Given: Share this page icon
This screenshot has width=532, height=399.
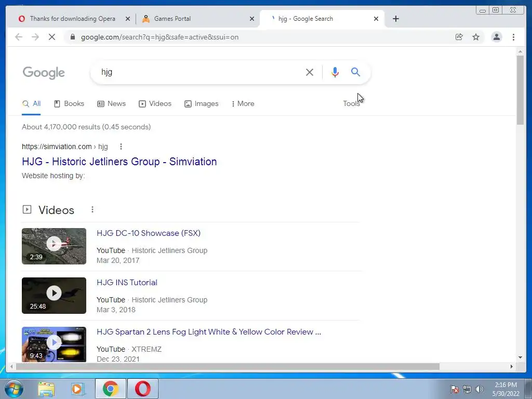Looking at the screenshot, I should (459, 37).
